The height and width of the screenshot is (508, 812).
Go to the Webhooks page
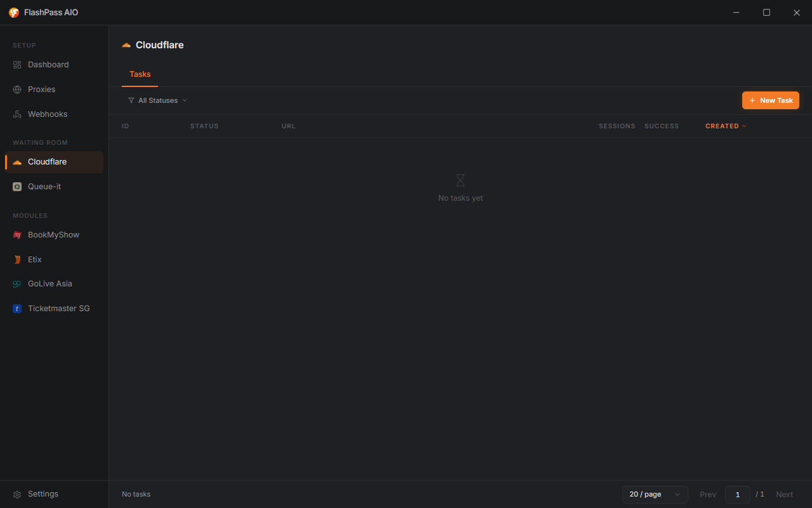point(54,114)
